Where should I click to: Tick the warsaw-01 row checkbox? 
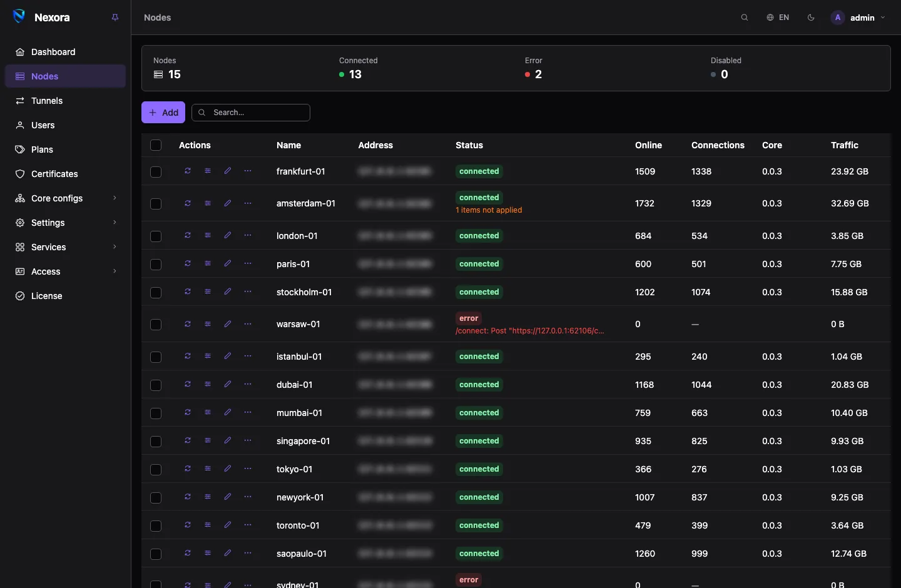[x=156, y=325]
